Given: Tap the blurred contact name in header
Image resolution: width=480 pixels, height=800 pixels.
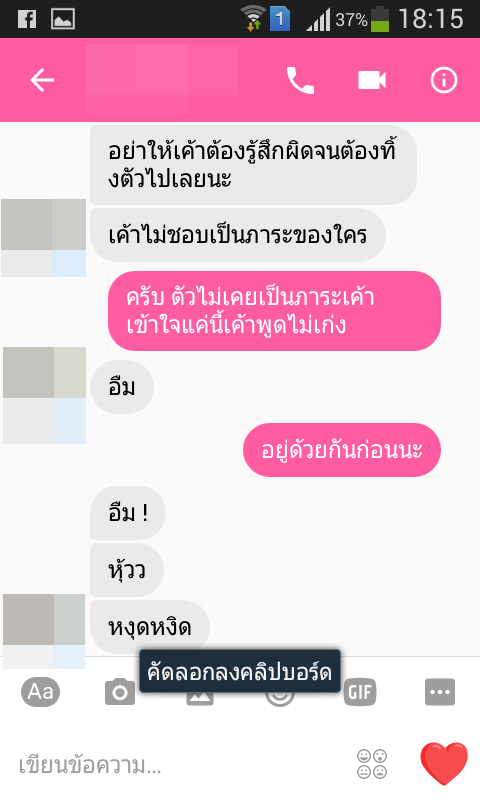Looking at the screenshot, I should (162, 78).
